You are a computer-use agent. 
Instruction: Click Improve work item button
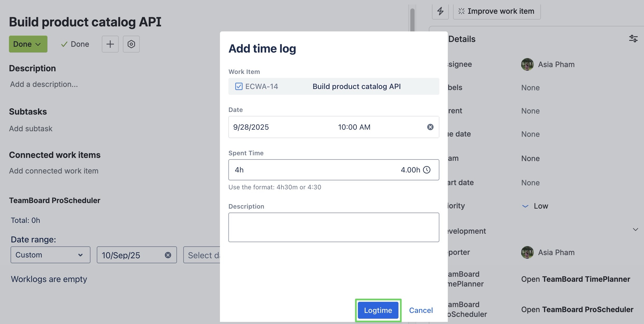(x=497, y=11)
